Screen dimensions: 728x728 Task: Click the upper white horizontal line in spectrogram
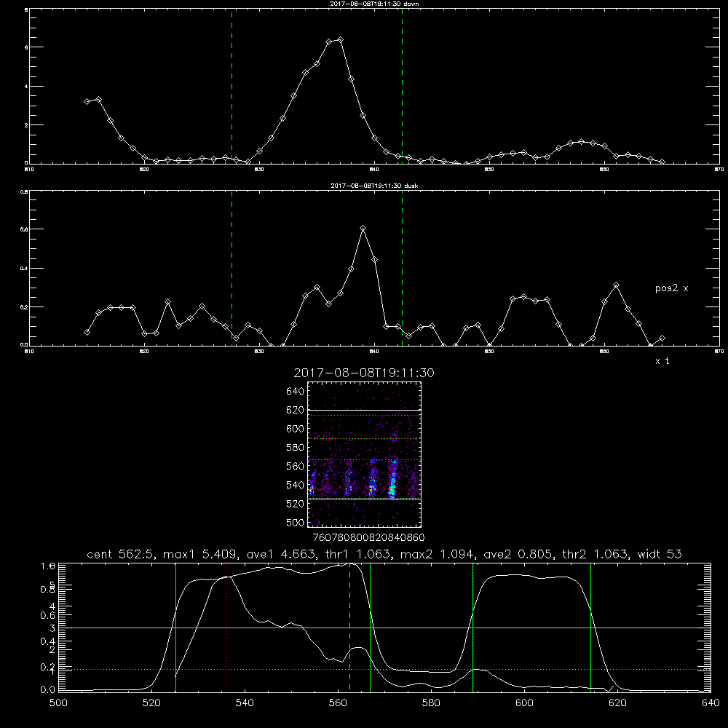[364, 410]
